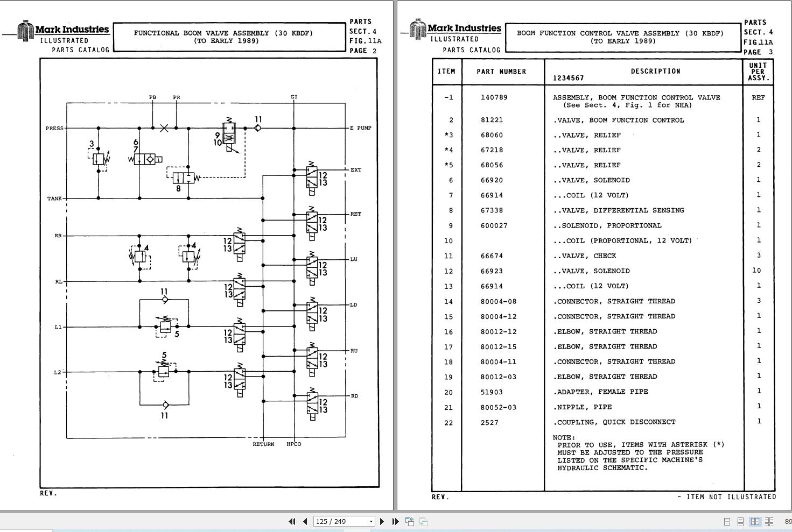
Task: Click the DESCRIPTION column header
Action: tap(656, 71)
